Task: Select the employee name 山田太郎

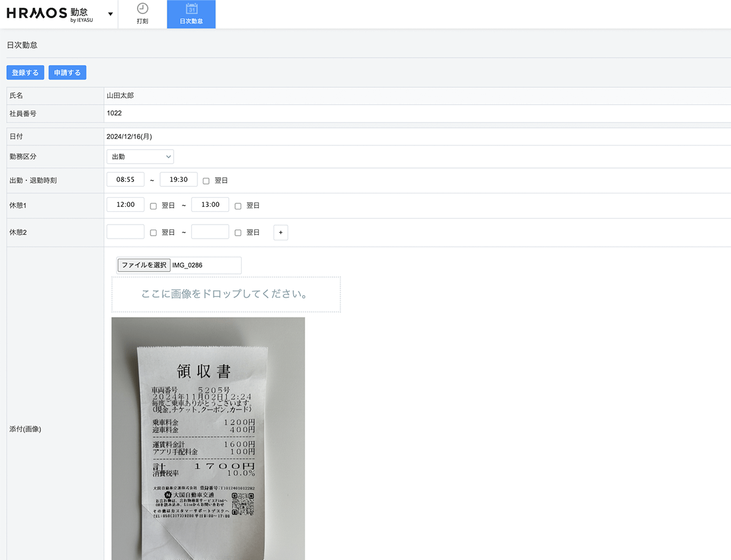Action: (x=120, y=96)
